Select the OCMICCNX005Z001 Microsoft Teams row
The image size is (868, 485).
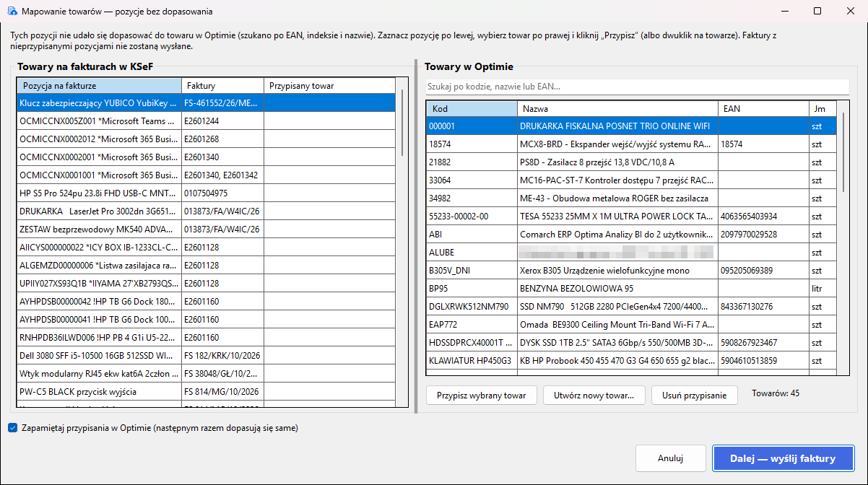point(207,121)
